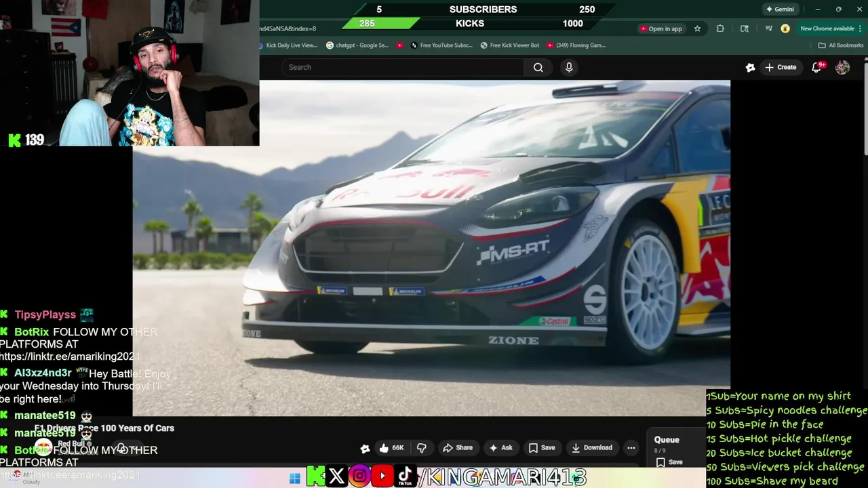Open Chrome media controls icon
This screenshot has height=488, width=868.
point(768,28)
